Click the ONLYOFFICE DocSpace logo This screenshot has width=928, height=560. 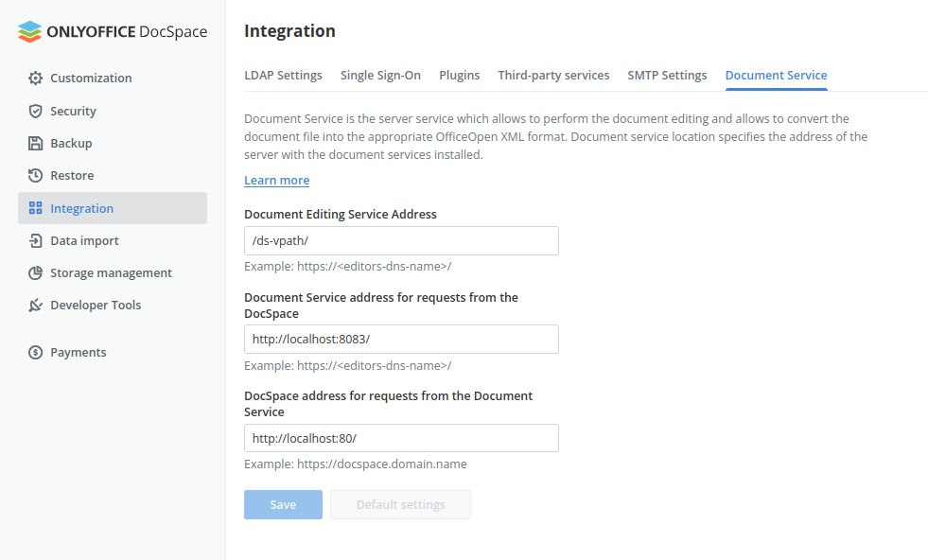[x=113, y=31]
